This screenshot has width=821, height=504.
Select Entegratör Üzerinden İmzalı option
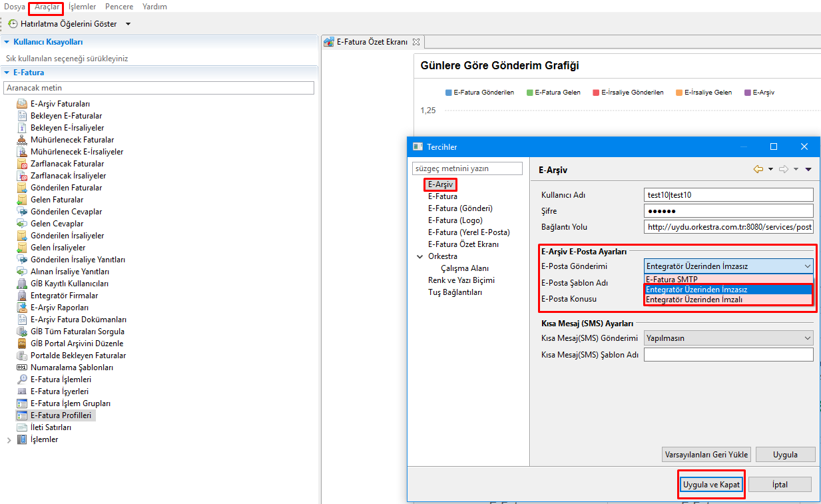coord(694,300)
